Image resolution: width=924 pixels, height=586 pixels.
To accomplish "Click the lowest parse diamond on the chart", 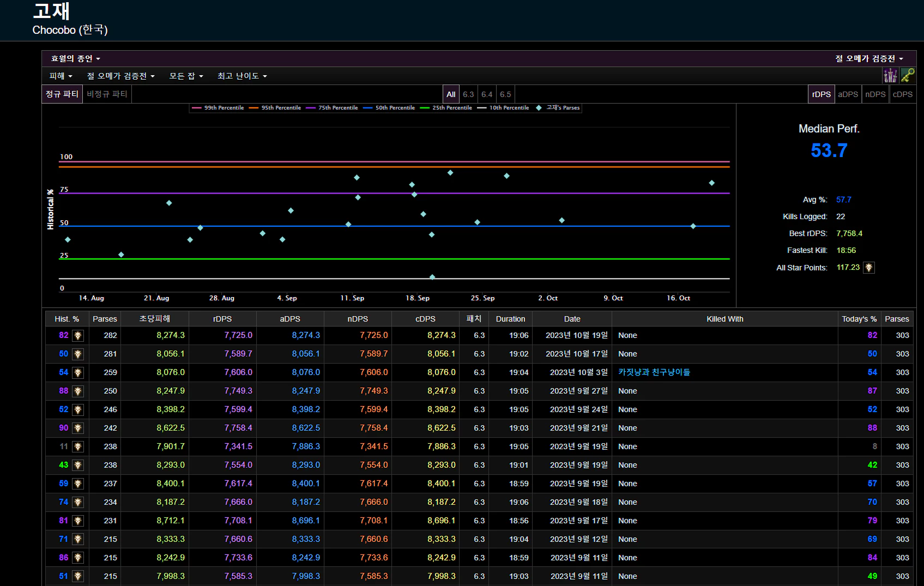I will [432, 277].
